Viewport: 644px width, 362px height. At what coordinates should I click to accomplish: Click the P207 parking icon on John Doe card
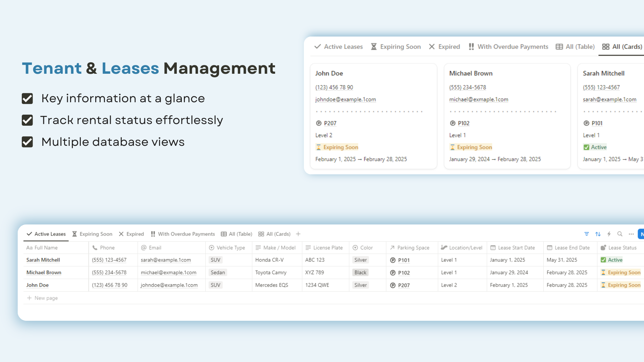pos(319,123)
